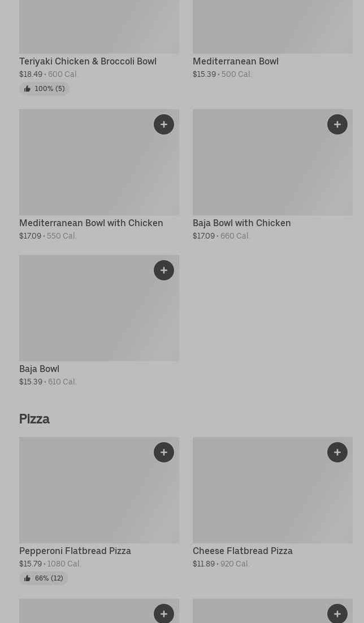Click the Baja Bowl item name
Viewport: 364px width, 623px height.
(x=39, y=369)
